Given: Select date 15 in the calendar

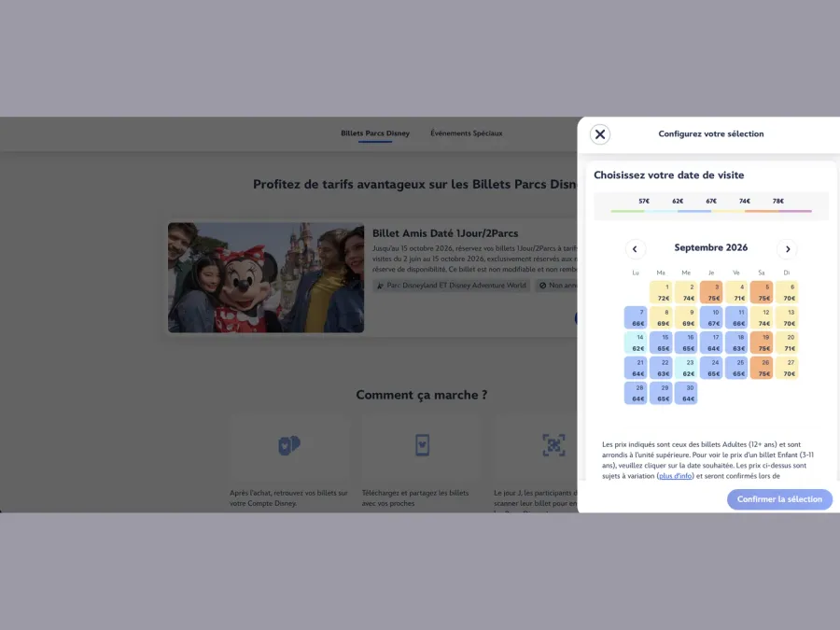Looking at the screenshot, I should coord(661,343).
